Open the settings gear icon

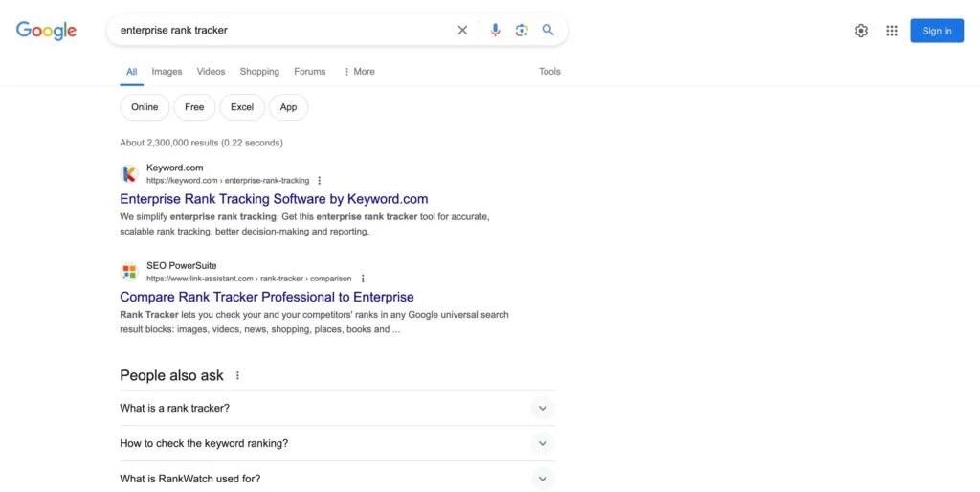pos(861,31)
